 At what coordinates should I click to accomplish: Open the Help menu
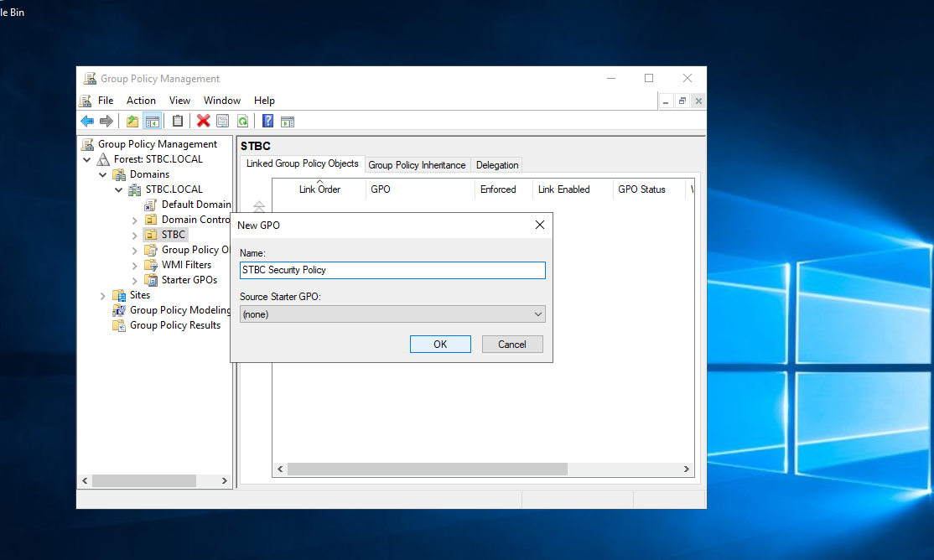264,101
